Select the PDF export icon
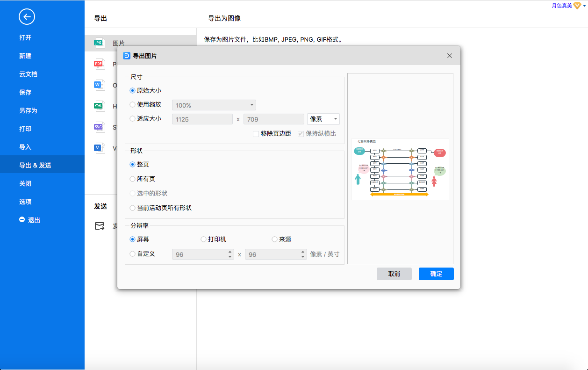The height and width of the screenshot is (370, 588). point(99,64)
